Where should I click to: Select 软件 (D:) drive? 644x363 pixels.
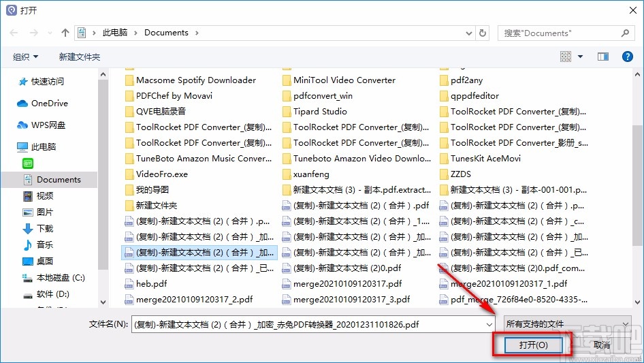click(x=46, y=294)
